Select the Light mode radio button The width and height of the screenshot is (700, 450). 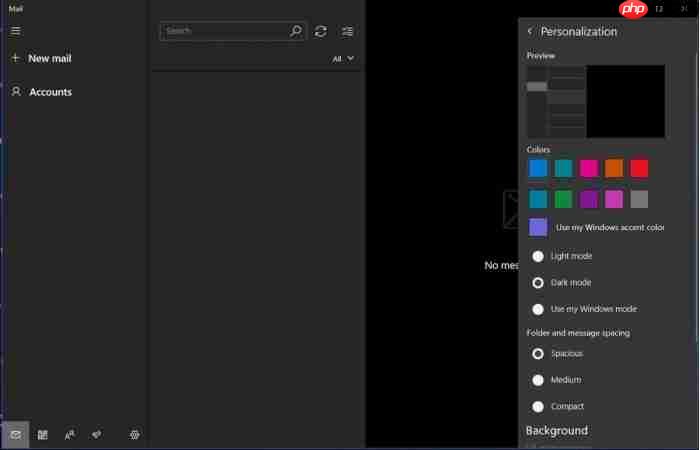[x=538, y=256]
